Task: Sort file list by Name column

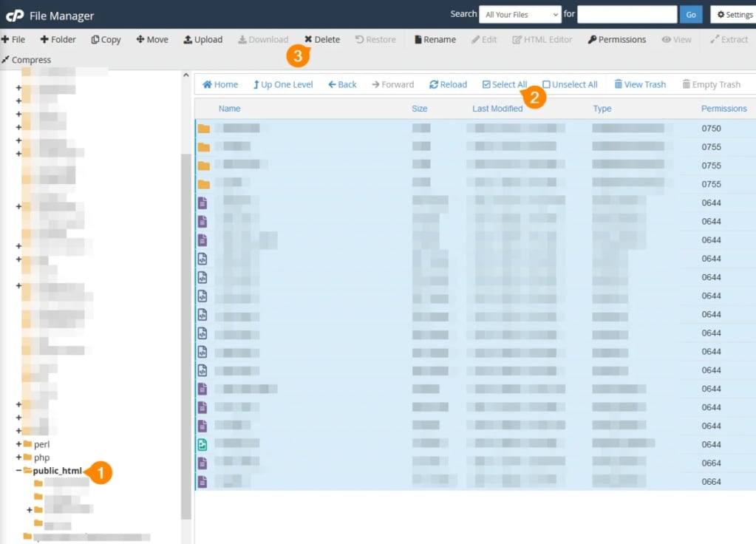Action: tap(230, 109)
